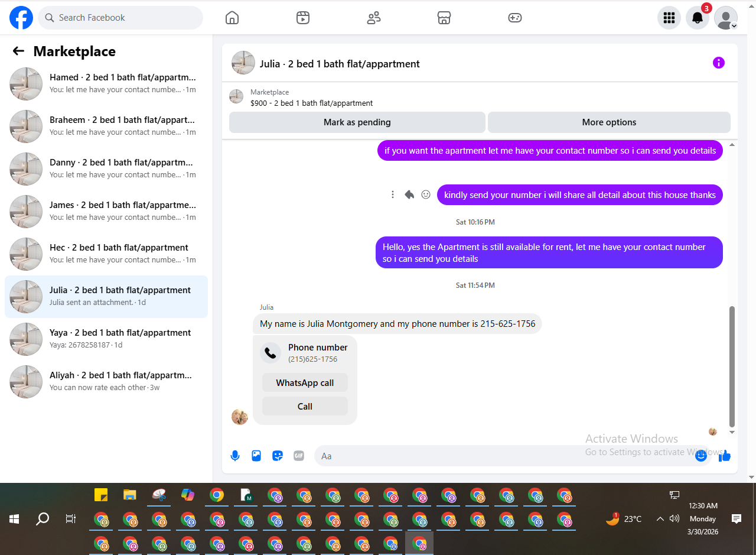Open Windows Task View
756x555 pixels.
click(x=71, y=519)
